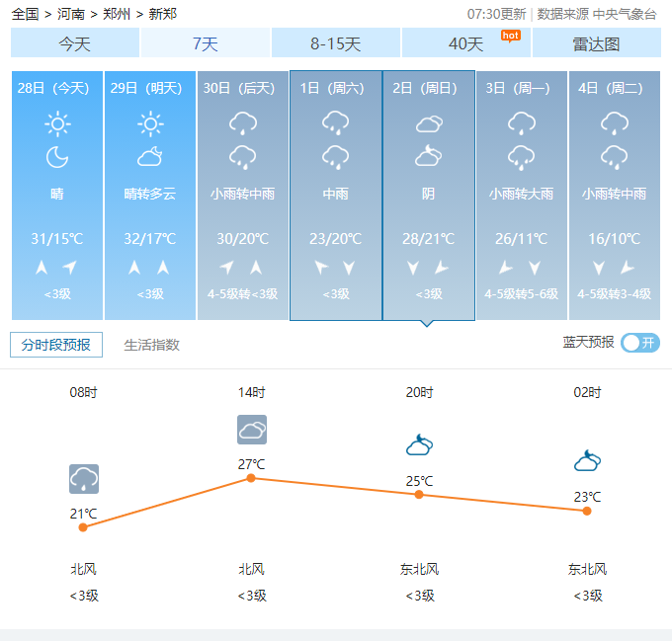Click the rain icon at 08时

click(x=84, y=479)
